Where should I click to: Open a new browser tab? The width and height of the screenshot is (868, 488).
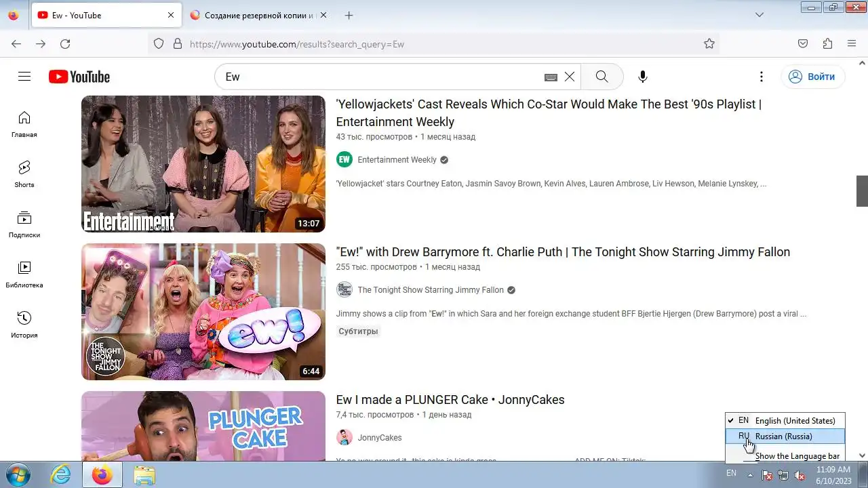(x=349, y=15)
